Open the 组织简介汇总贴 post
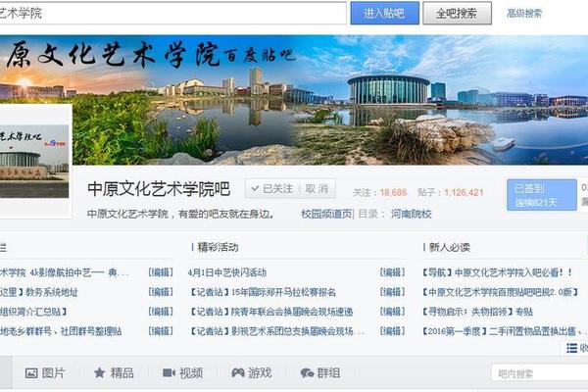This screenshot has width=588, height=392. pos(33,312)
